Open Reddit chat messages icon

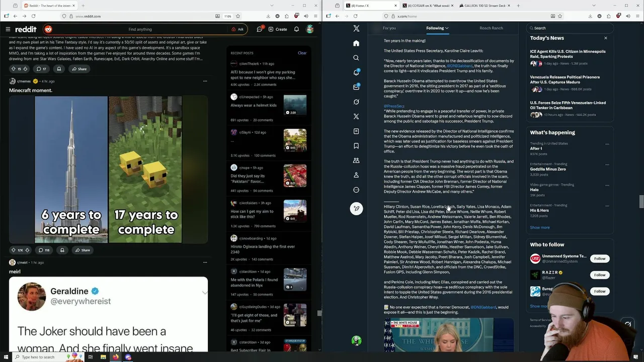[x=260, y=29]
